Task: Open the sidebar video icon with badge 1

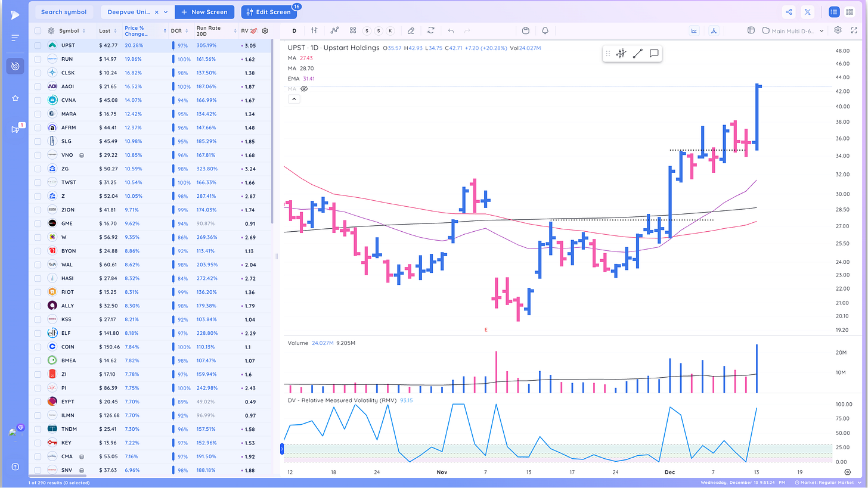Action: coord(15,129)
